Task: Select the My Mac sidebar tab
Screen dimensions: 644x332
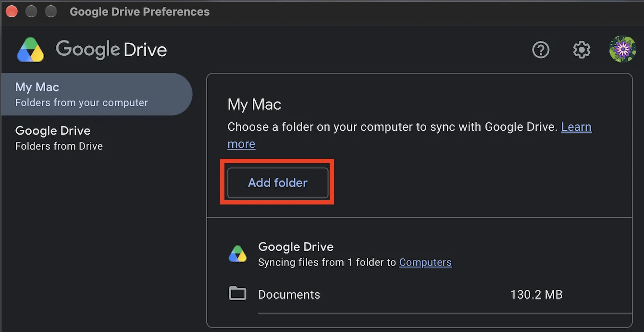Action: 97,94
